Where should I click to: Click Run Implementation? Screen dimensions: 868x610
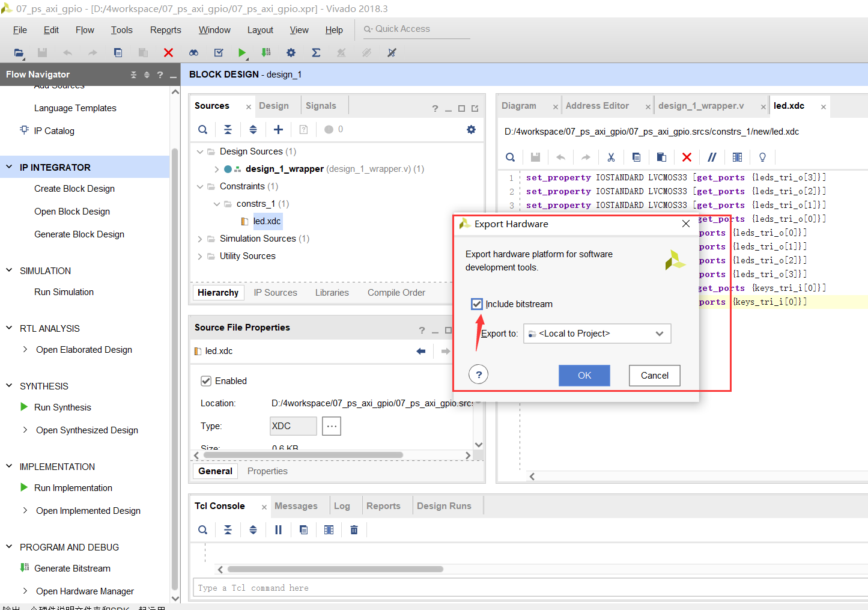(73, 487)
